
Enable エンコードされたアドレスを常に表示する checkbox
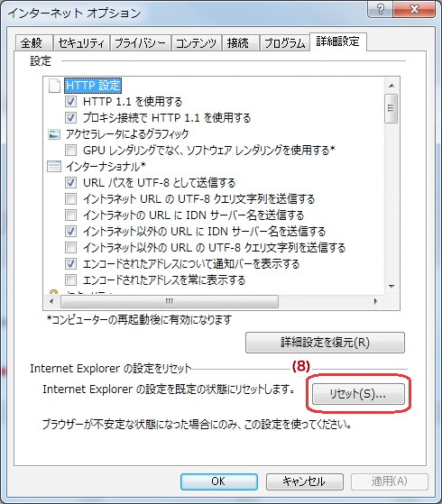click(70, 280)
